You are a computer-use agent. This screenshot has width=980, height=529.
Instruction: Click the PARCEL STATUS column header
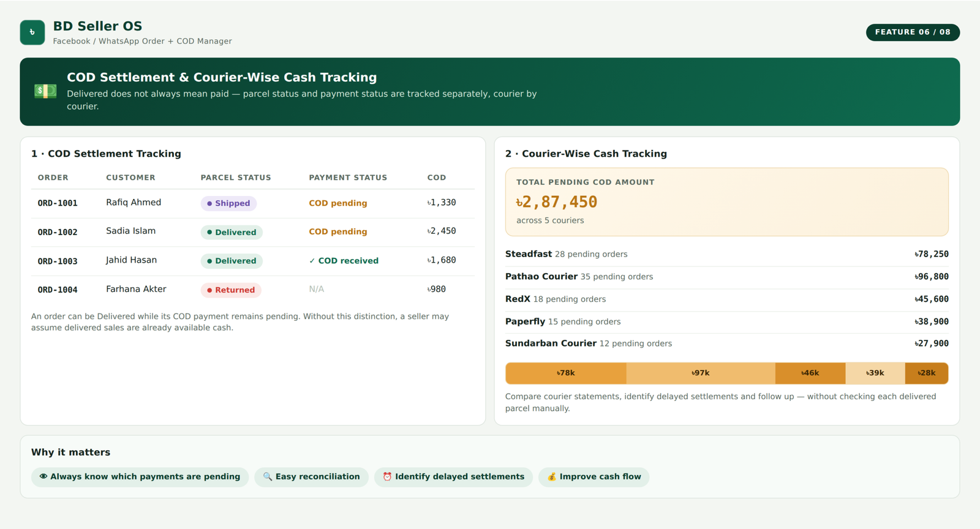236,178
